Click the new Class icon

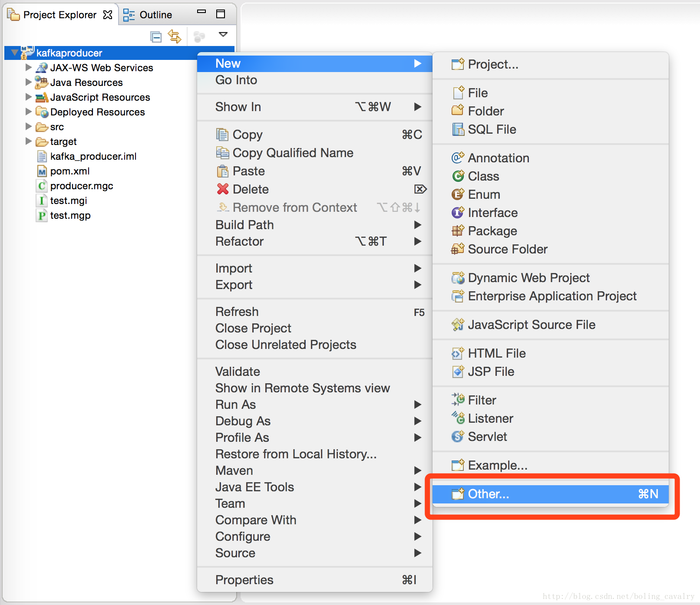coord(458,176)
